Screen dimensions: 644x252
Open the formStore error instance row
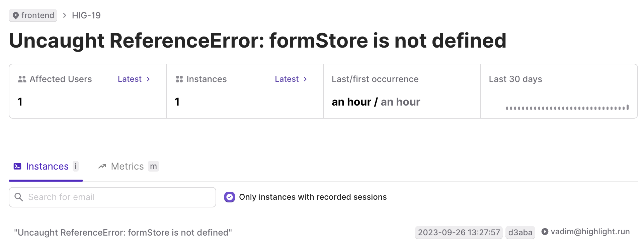coord(322,233)
